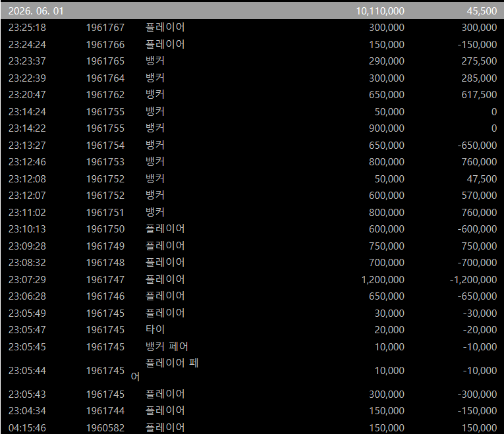Click 뱅커 in the 23:13:27 row
The width and height of the screenshot is (504, 434).
[155, 145]
